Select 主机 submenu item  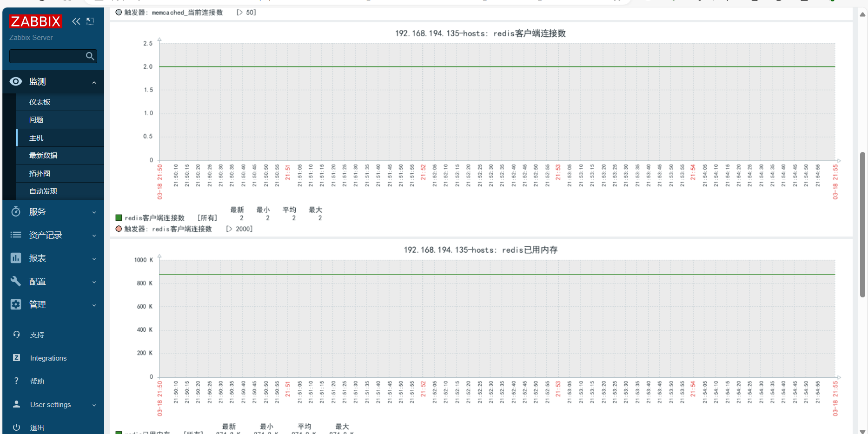tap(60, 138)
